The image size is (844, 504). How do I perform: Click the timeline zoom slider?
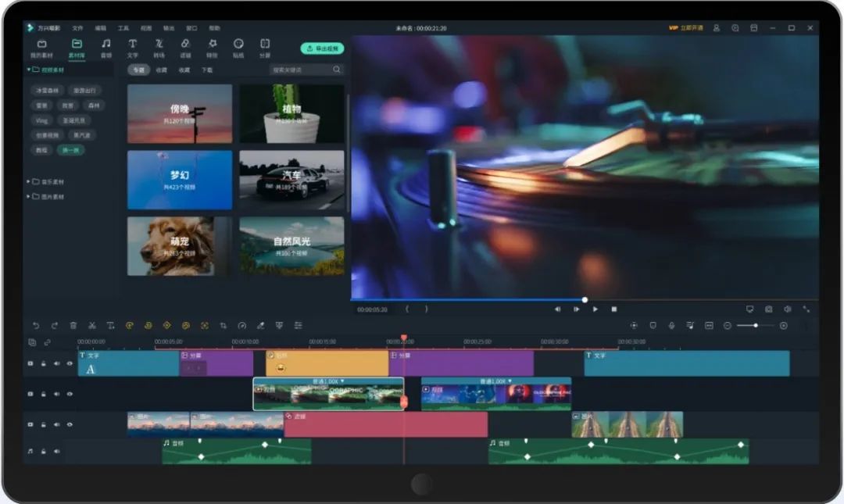(755, 325)
